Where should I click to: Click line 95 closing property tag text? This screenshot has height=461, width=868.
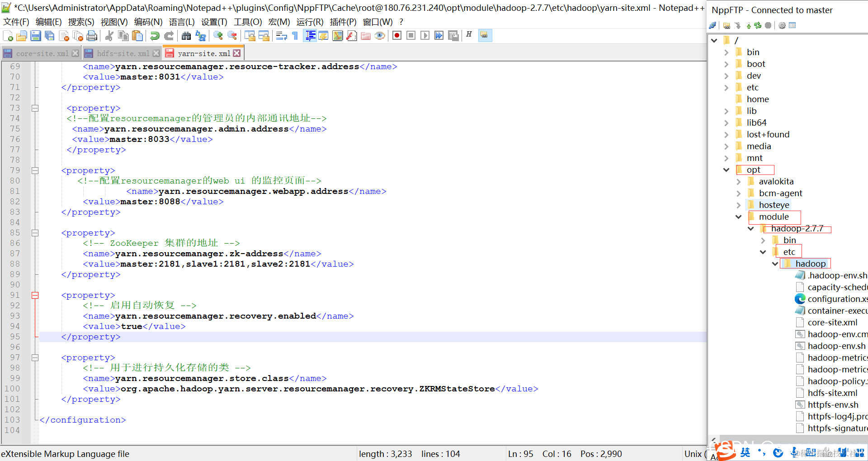click(91, 337)
